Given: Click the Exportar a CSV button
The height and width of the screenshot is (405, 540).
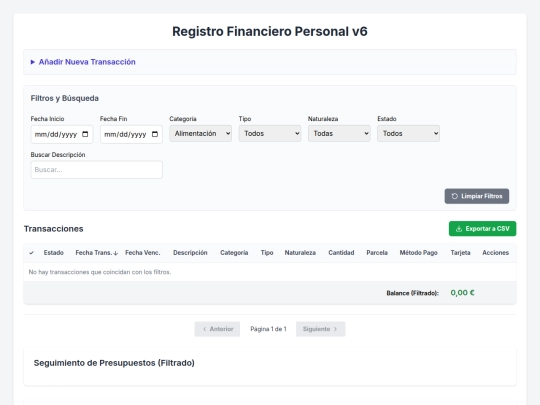Looking at the screenshot, I should click(x=482, y=229).
